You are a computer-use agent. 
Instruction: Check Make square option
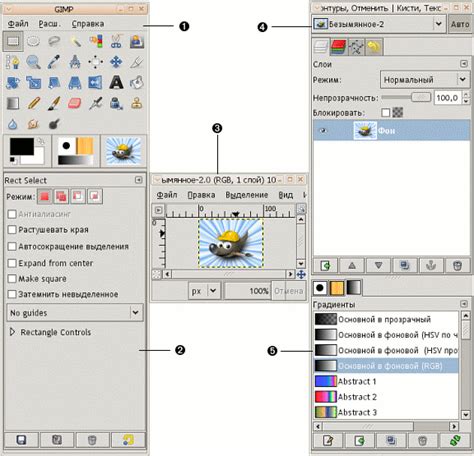[12, 279]
